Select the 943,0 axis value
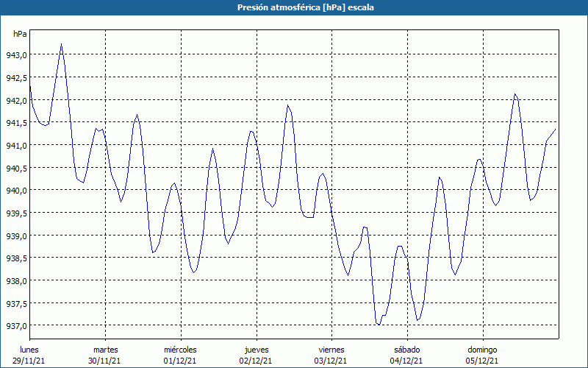588x368 pixels. 16,55
